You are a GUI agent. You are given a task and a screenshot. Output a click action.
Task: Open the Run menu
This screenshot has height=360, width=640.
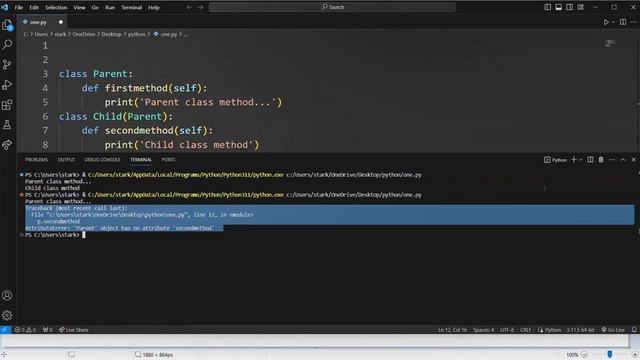click(110, 7)
